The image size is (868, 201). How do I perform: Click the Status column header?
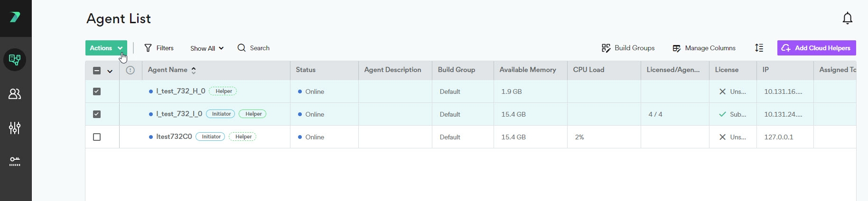(306, 70)
